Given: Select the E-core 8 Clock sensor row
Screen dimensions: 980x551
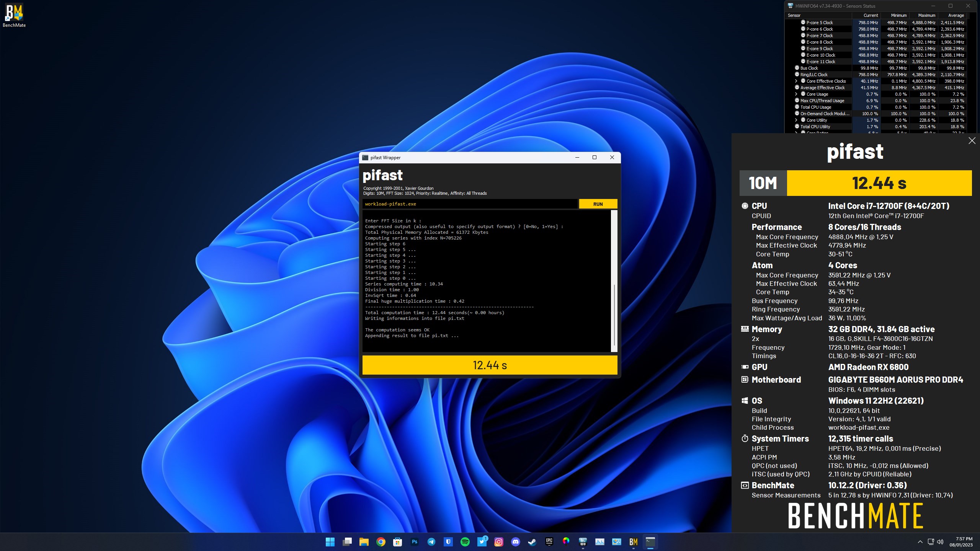Looking at the screenshot, I should tap(875, 42).
